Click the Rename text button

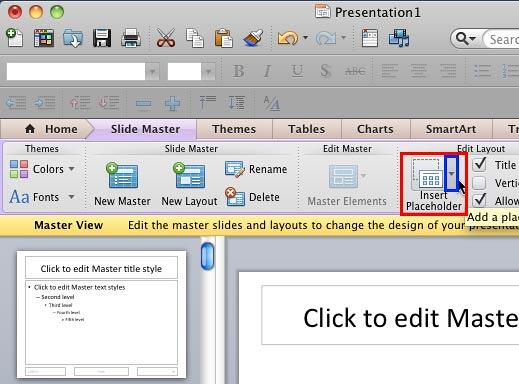268,169
